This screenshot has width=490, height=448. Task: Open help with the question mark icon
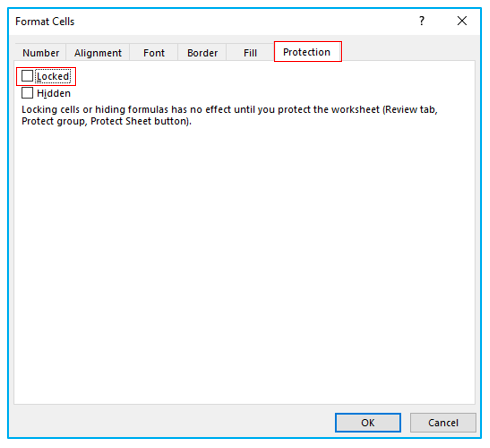tap(422, 21)
